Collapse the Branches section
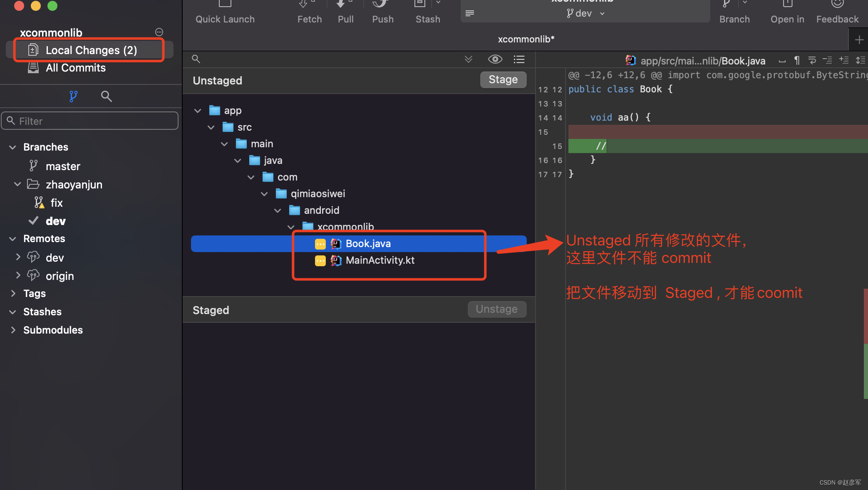Screen dimensions: 868x490 [x=13, y=147]
